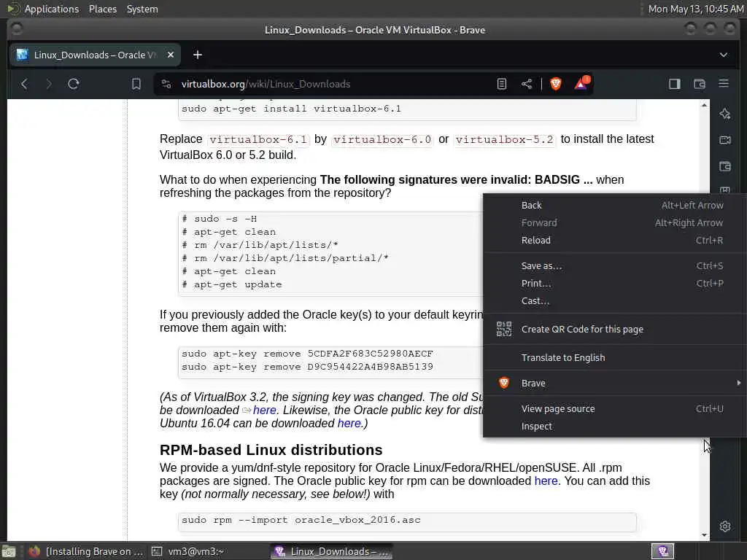Bookmark this page with the bookmark icon
Viewport: 747px width, 560px height.
pos(136,85)
